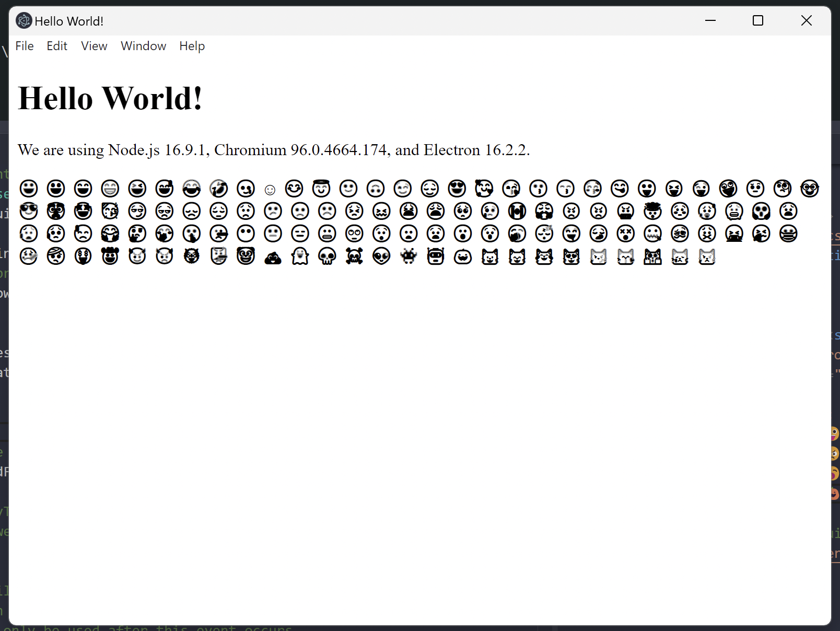Close the Hello World window
Image resolution: width=840 pixels, height=631 pixels.
click(807, 20)
